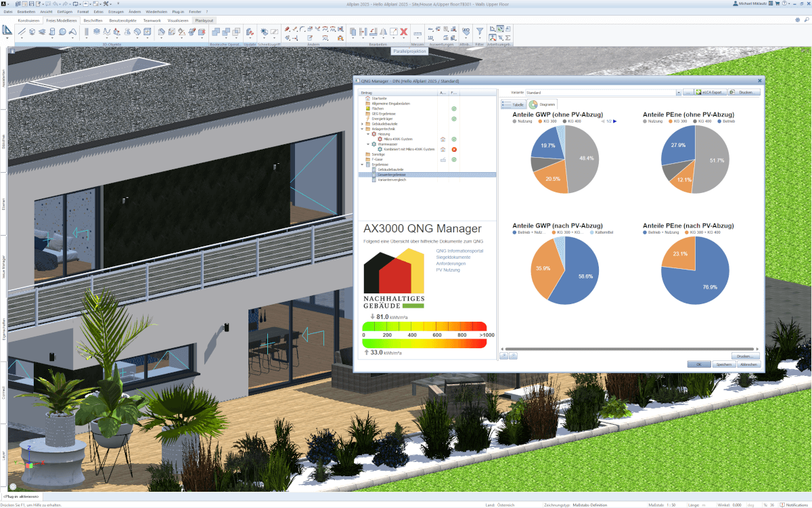Viewport: 812px width, 508px height.
Task: Click the horizontal scrollbar below the charts
Action: (629, 350)
